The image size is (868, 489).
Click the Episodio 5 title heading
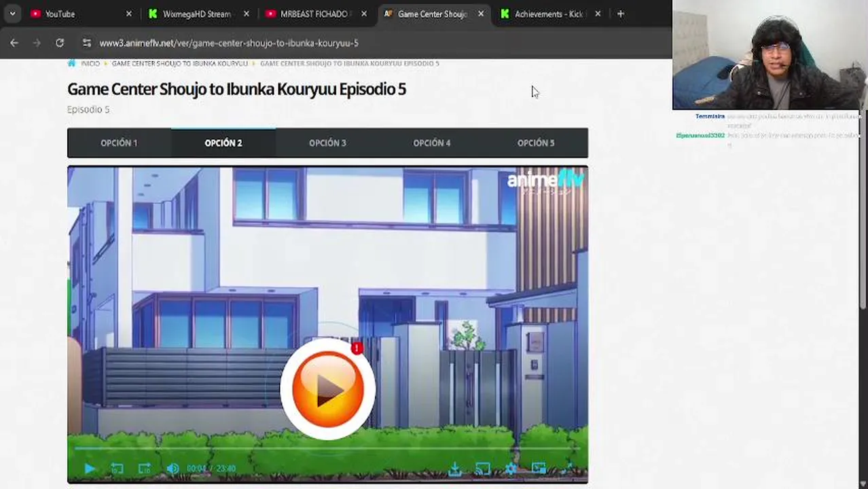pos(236,89)
